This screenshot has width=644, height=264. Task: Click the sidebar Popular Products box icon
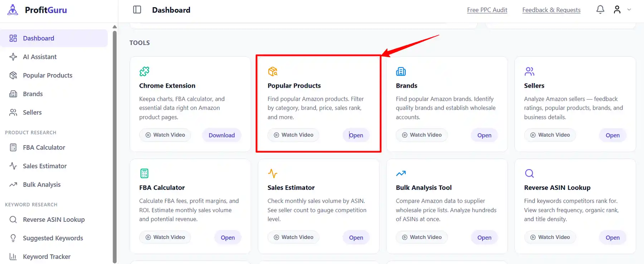tap(13, 76)
